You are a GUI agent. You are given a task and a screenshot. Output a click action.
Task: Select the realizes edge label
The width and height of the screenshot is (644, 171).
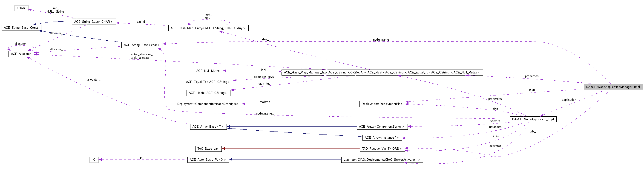click(x=265, y=102)
